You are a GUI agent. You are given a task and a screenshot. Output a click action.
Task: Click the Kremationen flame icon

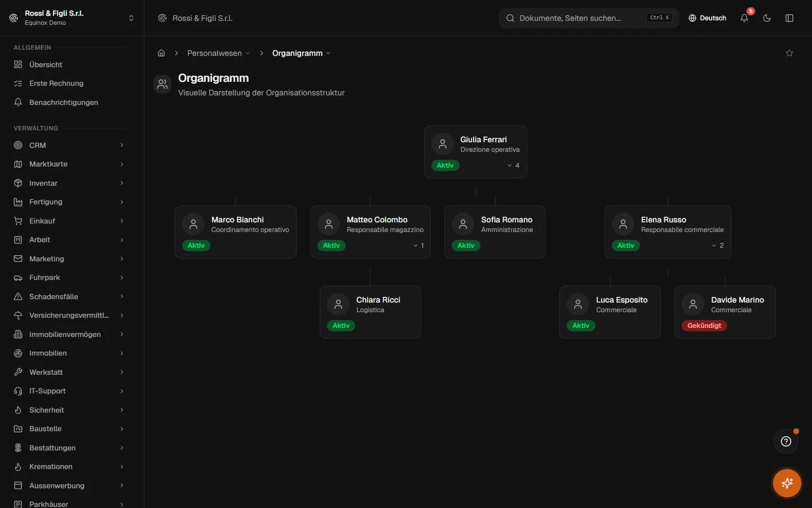[x=18, y=467]
